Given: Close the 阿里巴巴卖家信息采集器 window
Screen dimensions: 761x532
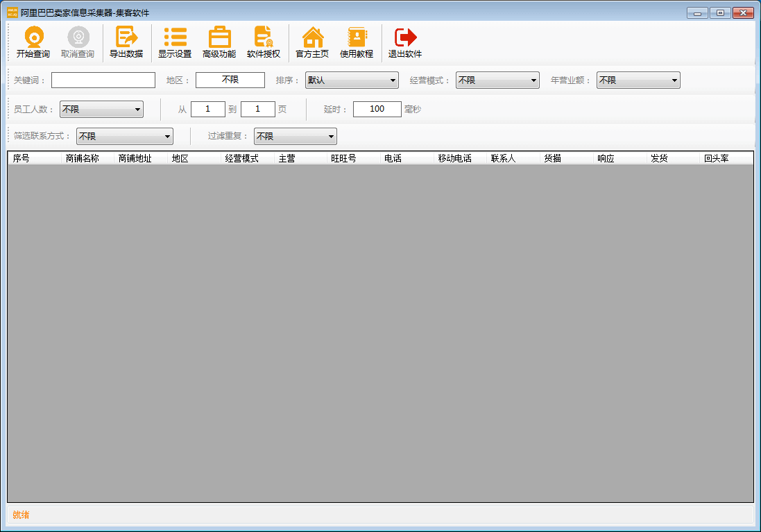Looking at the screenshot, I should pos(743,13).
